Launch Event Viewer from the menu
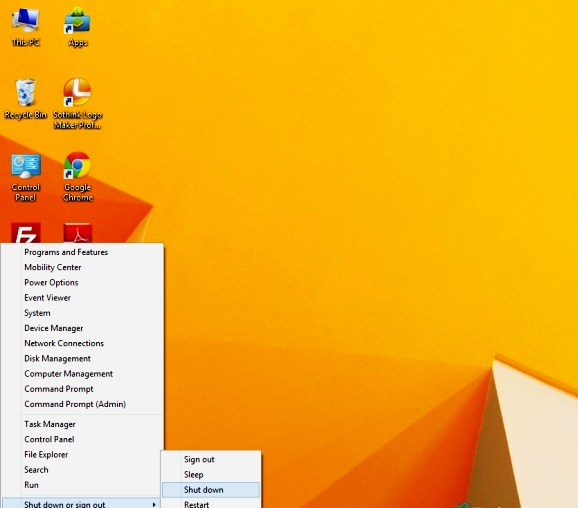This screenshot has height=508, width=578. [82, 298]
